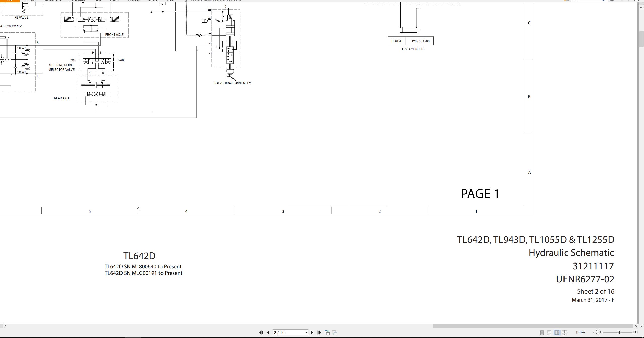Click the PB VALVE label

point(21,17)
